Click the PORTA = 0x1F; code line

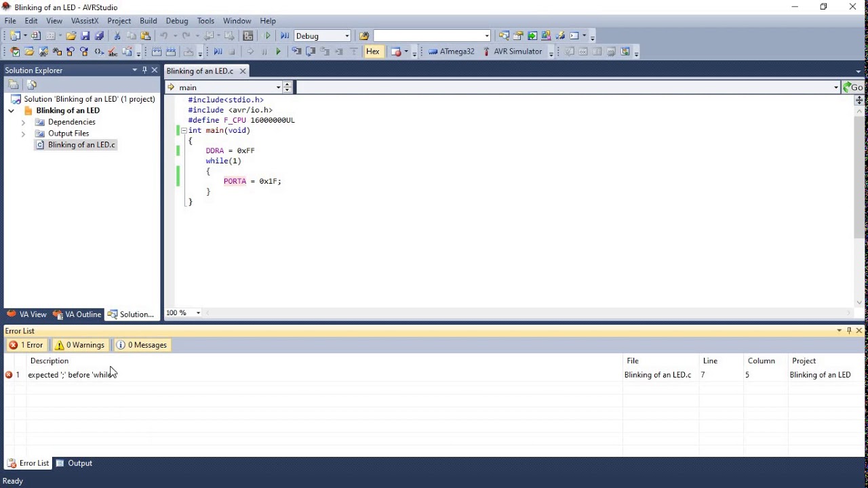pos(252,181)
